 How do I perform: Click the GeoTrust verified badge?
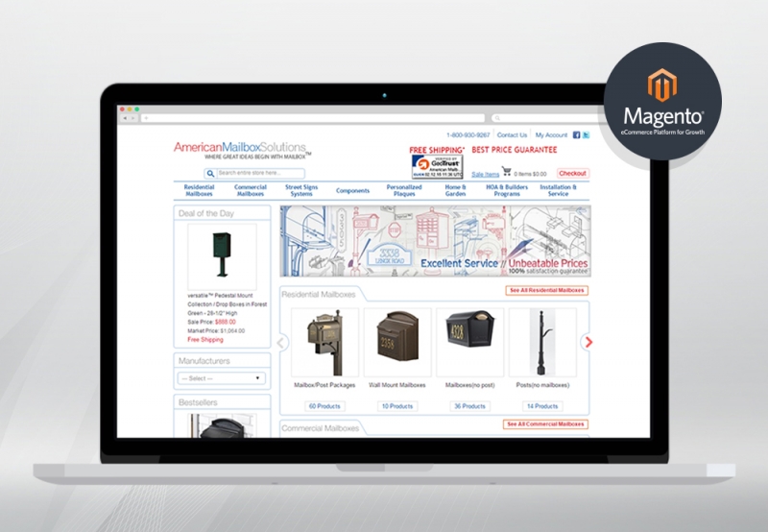coord(437,167)
